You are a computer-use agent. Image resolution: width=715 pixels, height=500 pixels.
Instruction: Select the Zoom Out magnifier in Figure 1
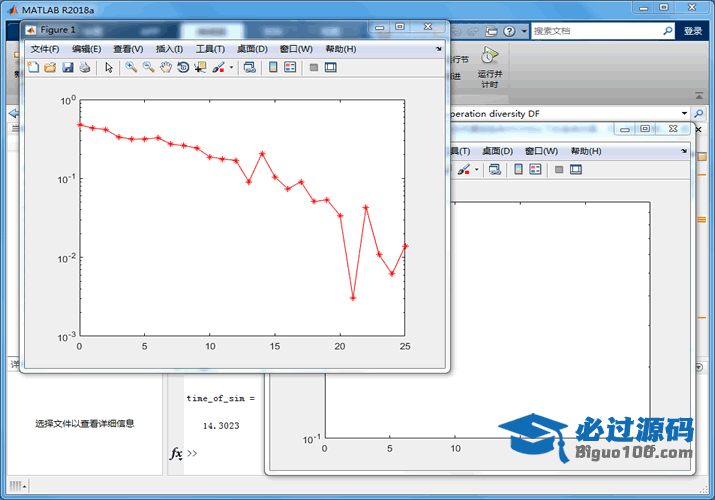[148, 68]
